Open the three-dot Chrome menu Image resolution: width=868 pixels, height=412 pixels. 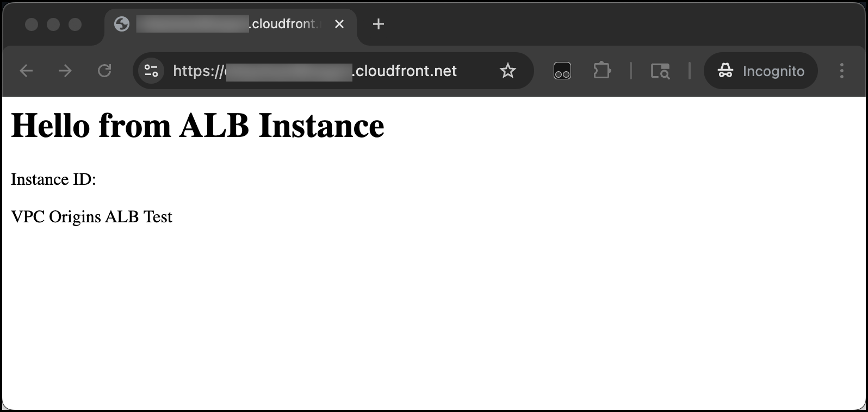pos(842,71)
